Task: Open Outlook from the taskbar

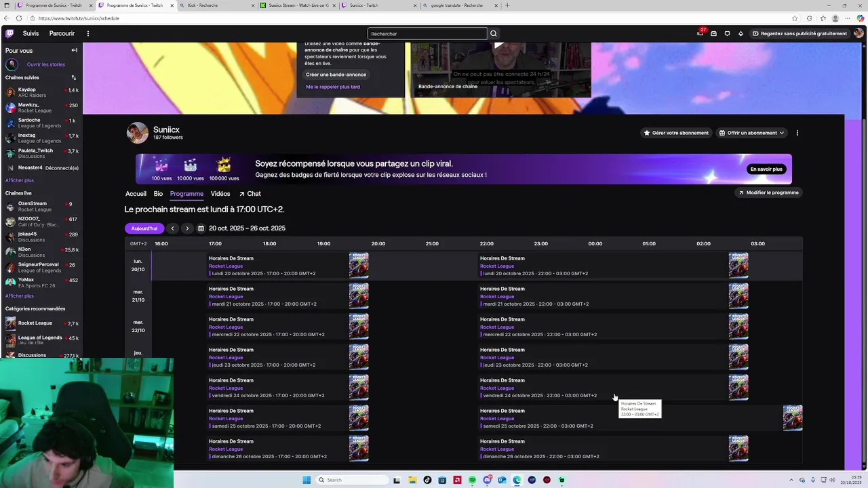Action: (502, 480)
